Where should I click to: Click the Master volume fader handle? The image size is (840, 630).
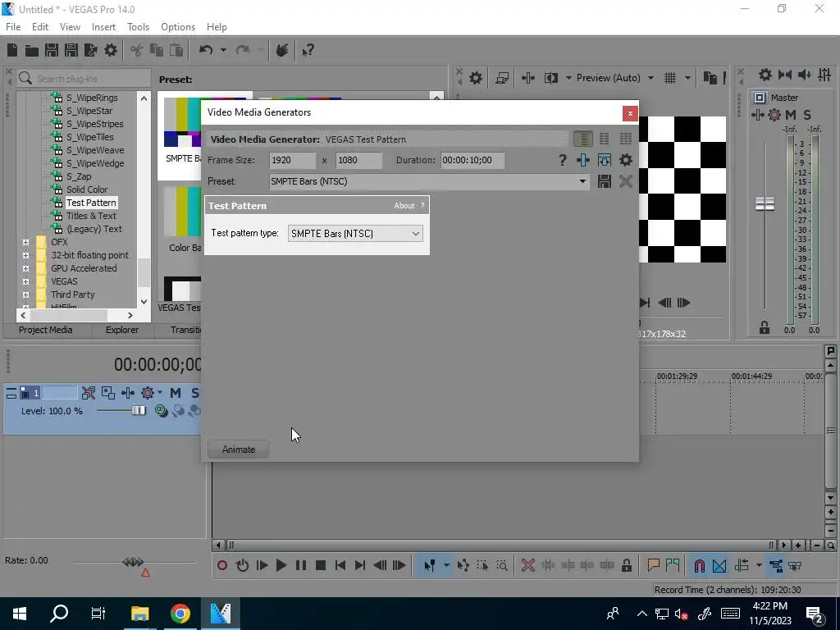(765, 204)
